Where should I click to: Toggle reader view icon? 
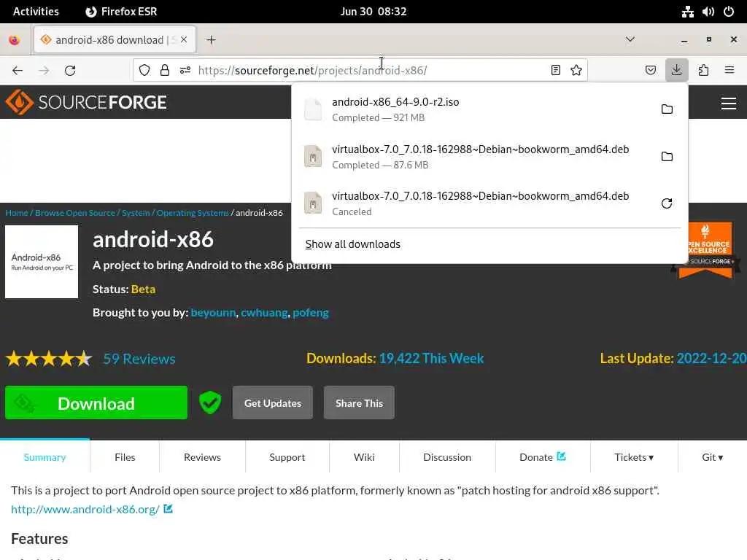[x=555, y=71]
